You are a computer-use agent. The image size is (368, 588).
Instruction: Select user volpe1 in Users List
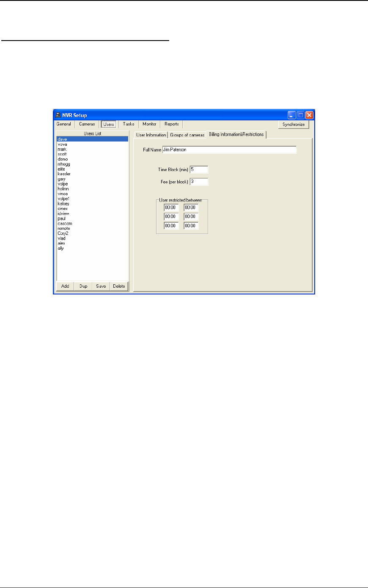point(92,199)
